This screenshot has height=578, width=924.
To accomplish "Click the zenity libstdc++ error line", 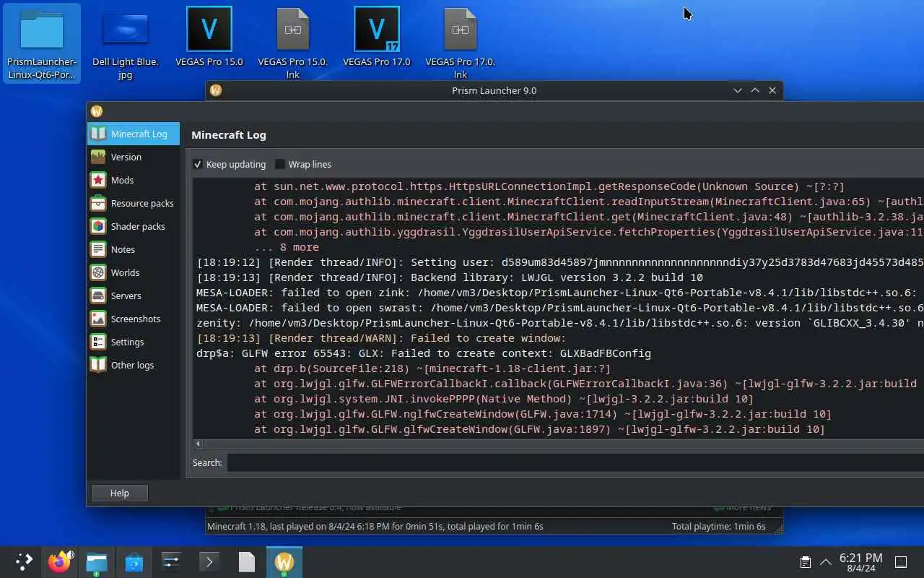I will 559,323.
